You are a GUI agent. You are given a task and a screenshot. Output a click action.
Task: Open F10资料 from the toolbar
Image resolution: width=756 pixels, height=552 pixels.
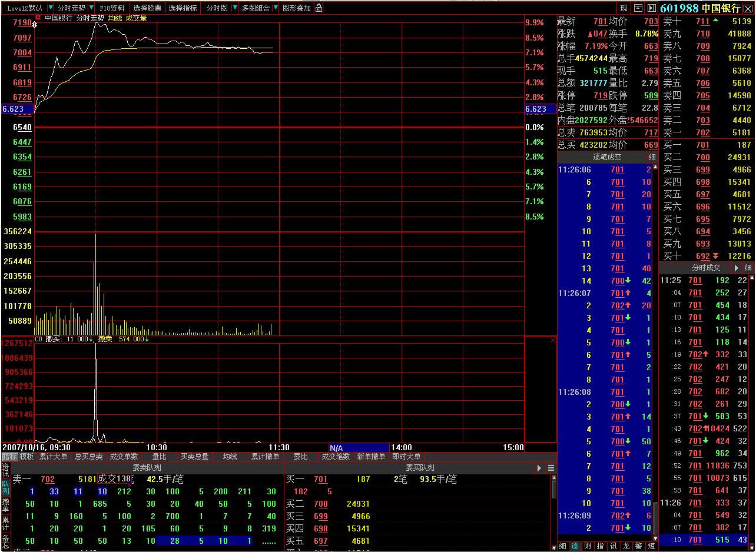point(112,8)
